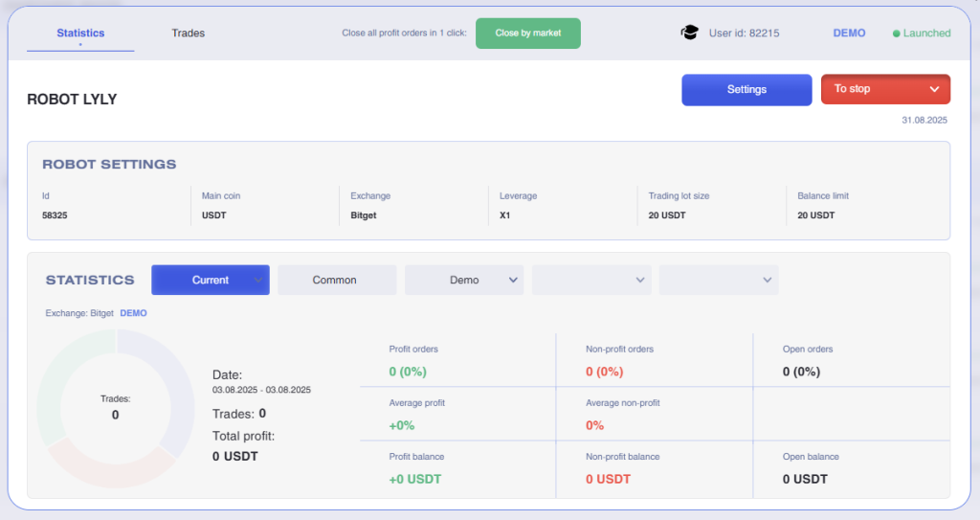Viewport: 980px width, 520px height.
Task: Open the Statistics tab
Action: (80, 34)
